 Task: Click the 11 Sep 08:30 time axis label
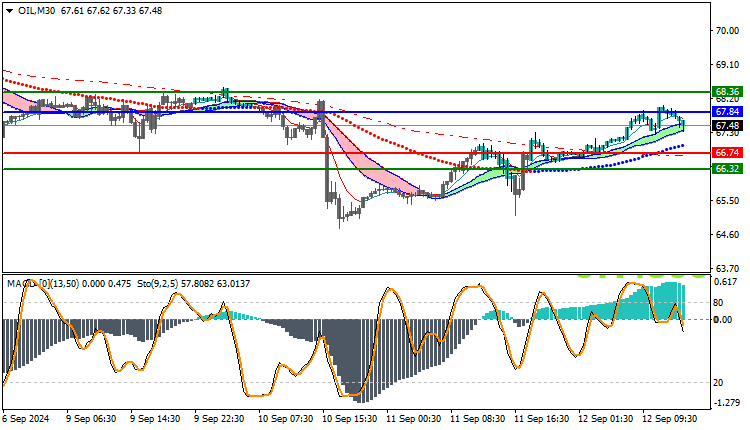[478, 419]
